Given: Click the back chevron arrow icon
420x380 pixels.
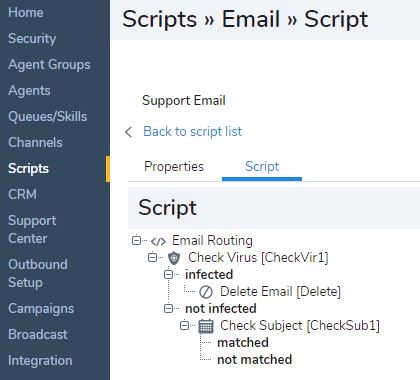Looking at the screenshot, I should 129,132.
